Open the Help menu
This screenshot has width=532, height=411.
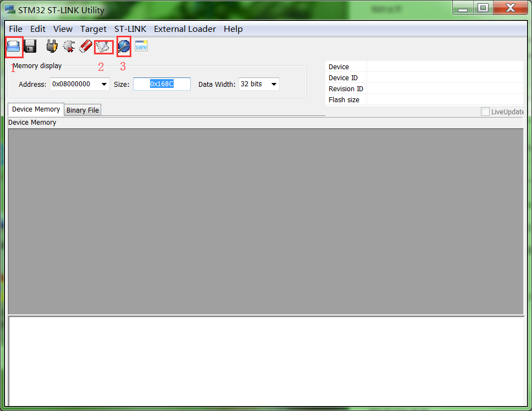click(233, 29)
